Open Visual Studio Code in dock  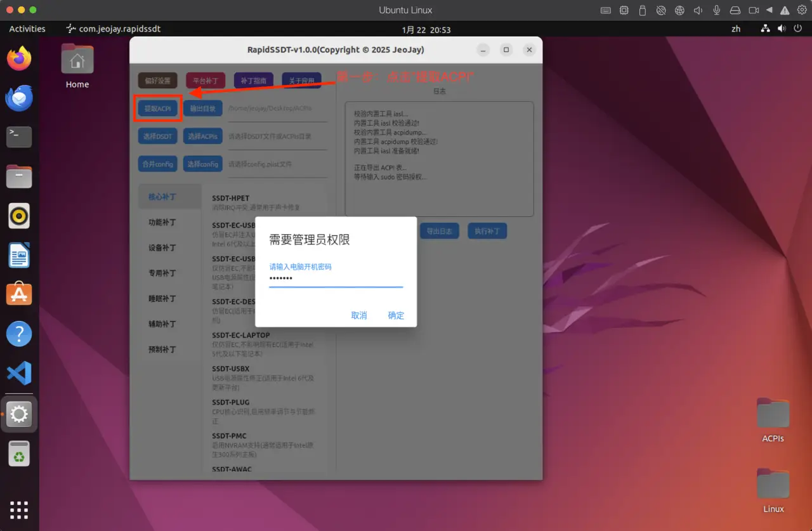pos(19,374)
